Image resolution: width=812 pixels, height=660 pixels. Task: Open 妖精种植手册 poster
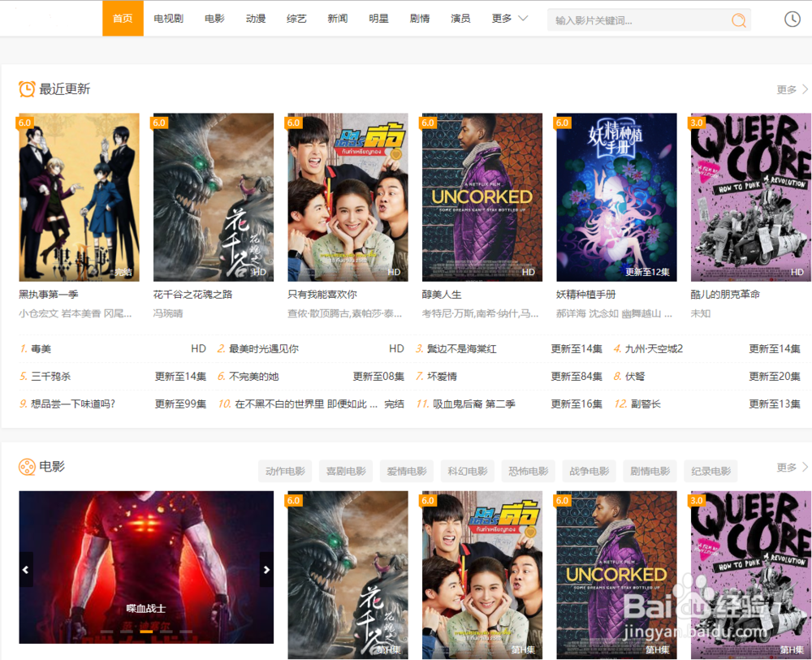[617, 197]
